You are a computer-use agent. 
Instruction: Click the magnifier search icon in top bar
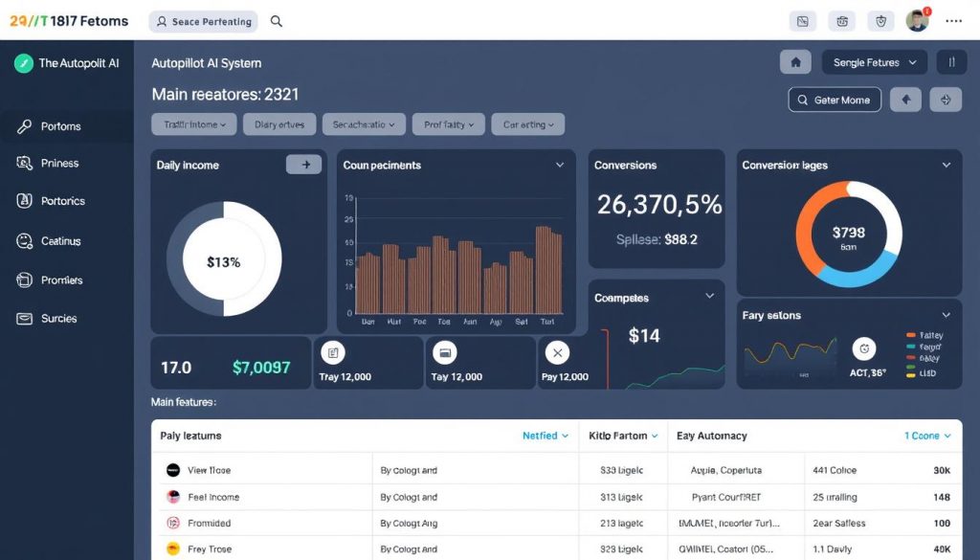277,21
